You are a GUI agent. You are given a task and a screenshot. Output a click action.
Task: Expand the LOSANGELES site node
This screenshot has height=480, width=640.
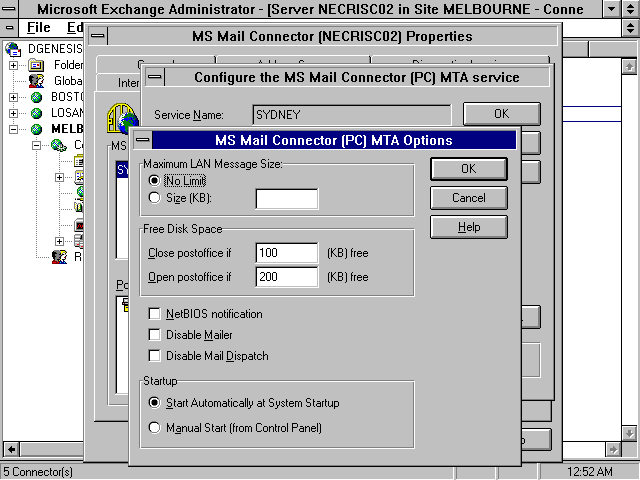[13, 113]
